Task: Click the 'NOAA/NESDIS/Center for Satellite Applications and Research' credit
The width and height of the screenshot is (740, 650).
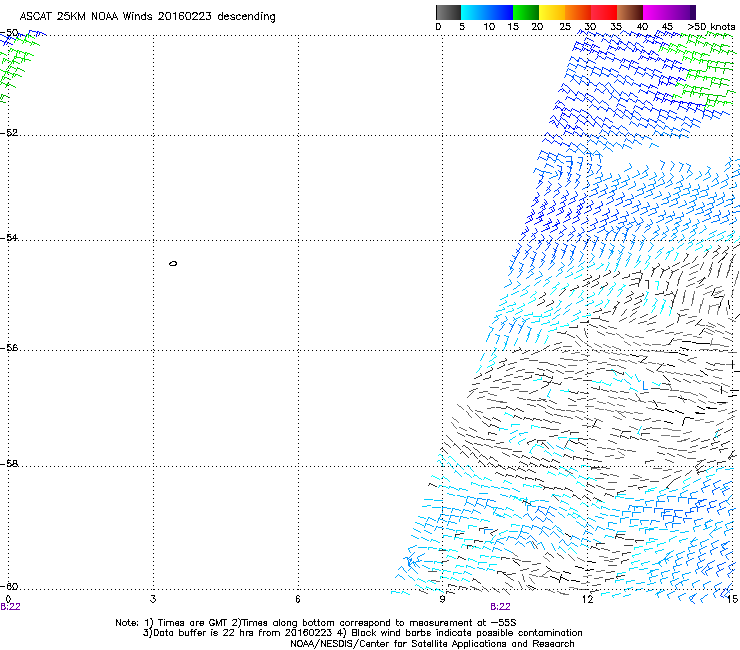Action: (432, 644)
